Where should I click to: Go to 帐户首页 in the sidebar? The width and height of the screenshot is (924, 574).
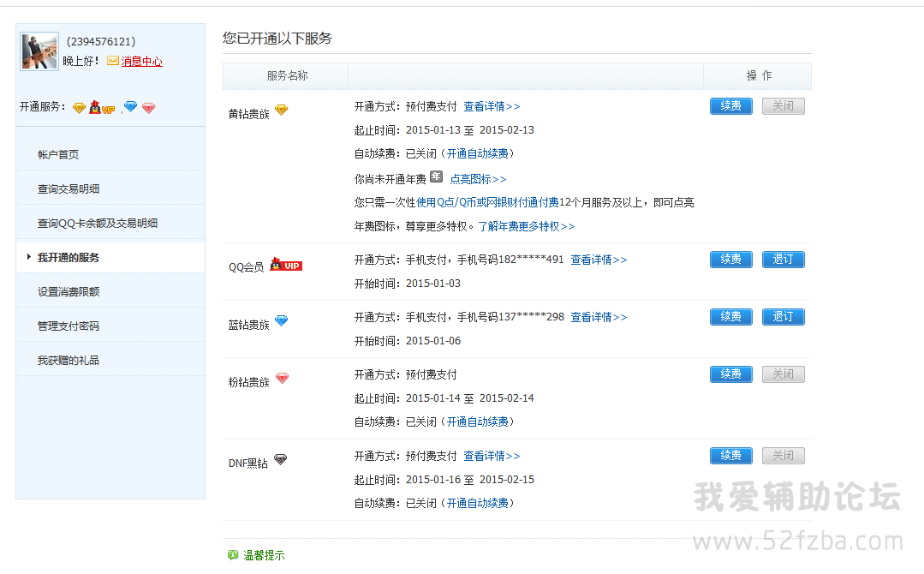click(58, 154)
